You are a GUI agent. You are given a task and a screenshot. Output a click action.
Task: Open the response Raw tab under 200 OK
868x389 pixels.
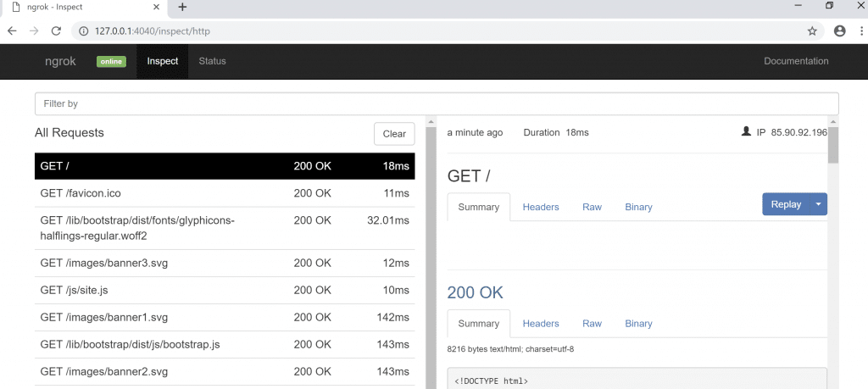[592, 324]
